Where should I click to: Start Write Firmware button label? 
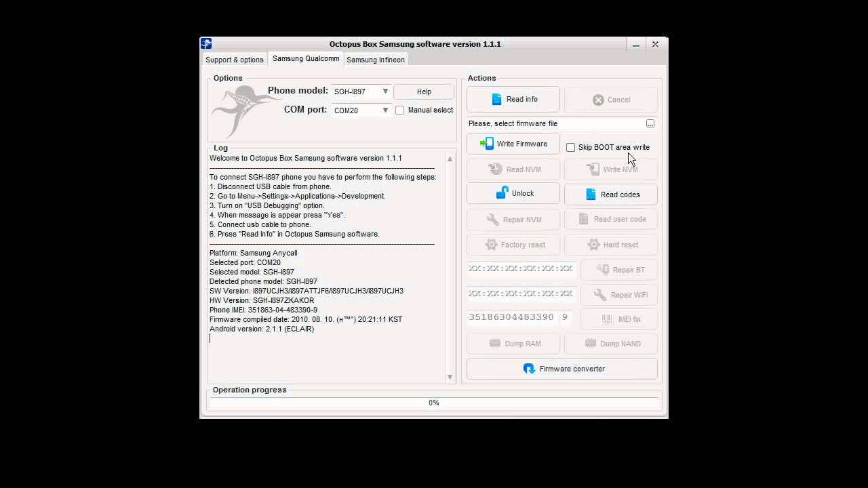(x=522, y=144)
